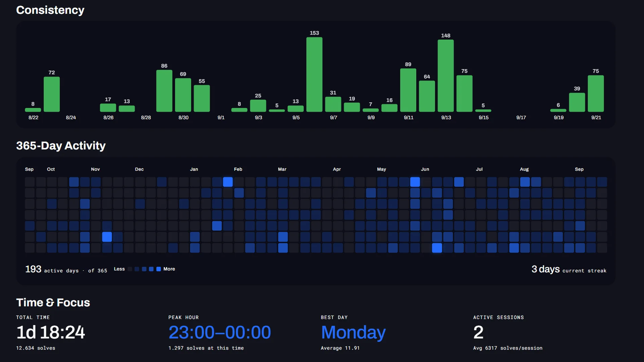This screenshot has height=362, width=644.
Task: Click the tiny bar labeled 7
Action: tap(371, 110)
